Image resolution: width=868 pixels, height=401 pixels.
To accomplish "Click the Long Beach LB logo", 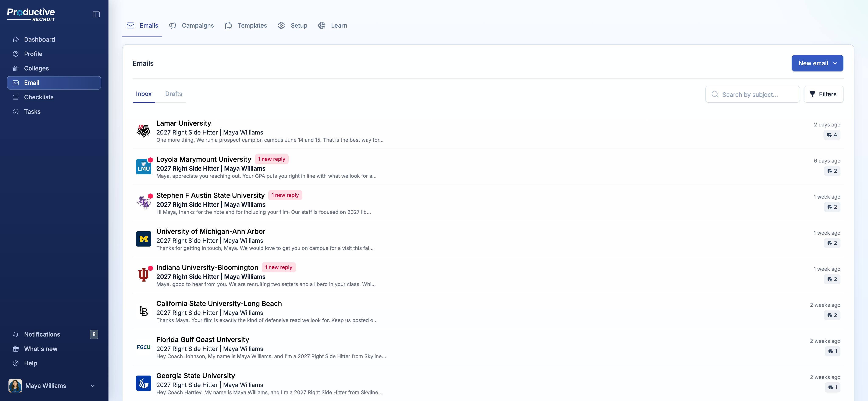I will [143, 311].
